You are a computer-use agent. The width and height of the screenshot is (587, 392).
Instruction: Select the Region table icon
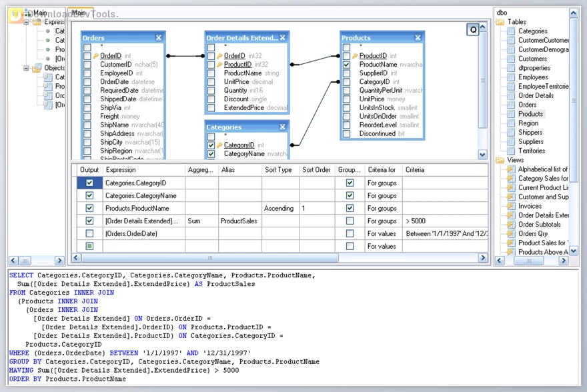click(x=511, y=123)
